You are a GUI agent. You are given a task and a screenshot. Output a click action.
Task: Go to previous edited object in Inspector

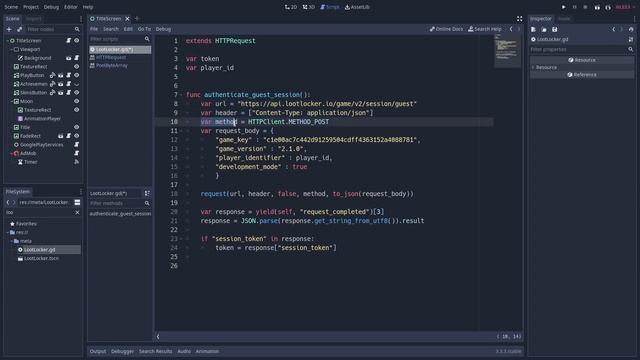click(613, 29)
